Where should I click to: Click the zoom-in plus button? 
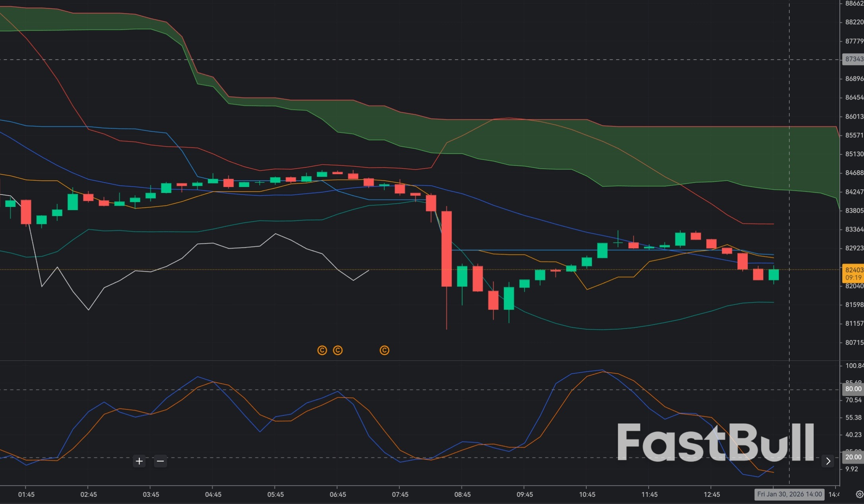click(x=139, y=461)
